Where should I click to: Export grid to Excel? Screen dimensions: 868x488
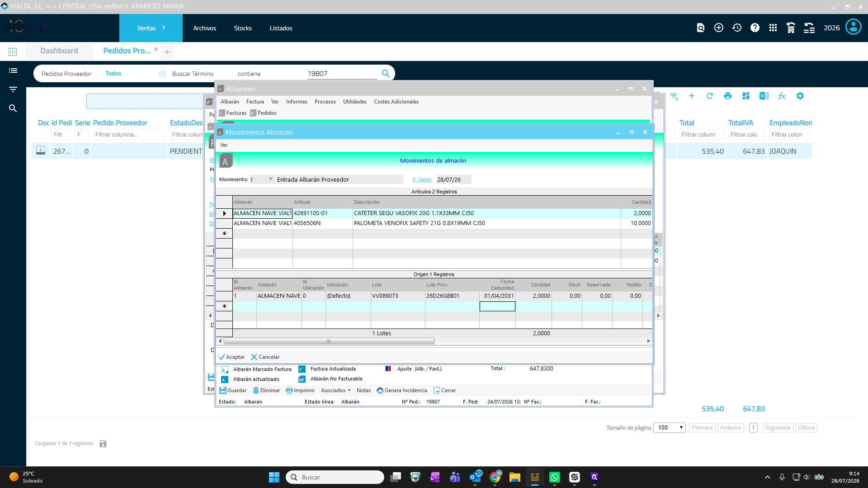click(x=764, y=96)
